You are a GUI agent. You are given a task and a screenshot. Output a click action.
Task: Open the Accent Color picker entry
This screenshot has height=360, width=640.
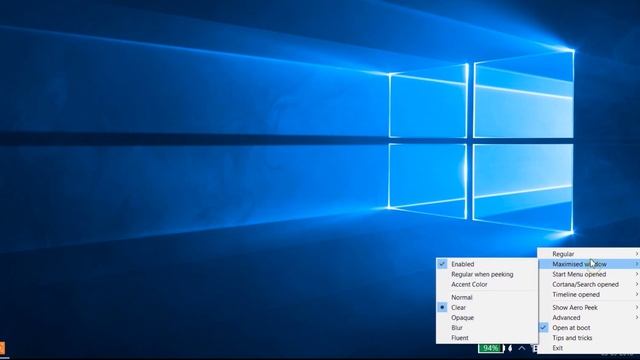[x=487, y=284]
